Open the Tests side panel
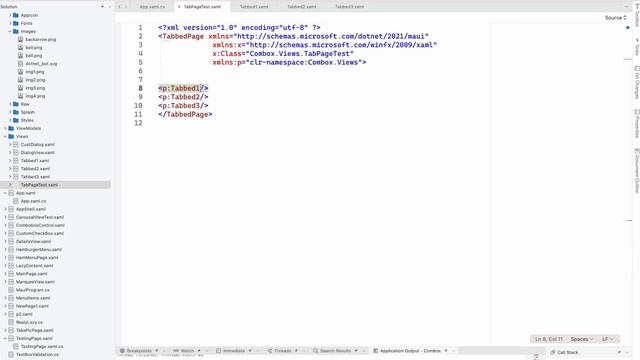This screenshot has height=360, width=640. [637, 47]
